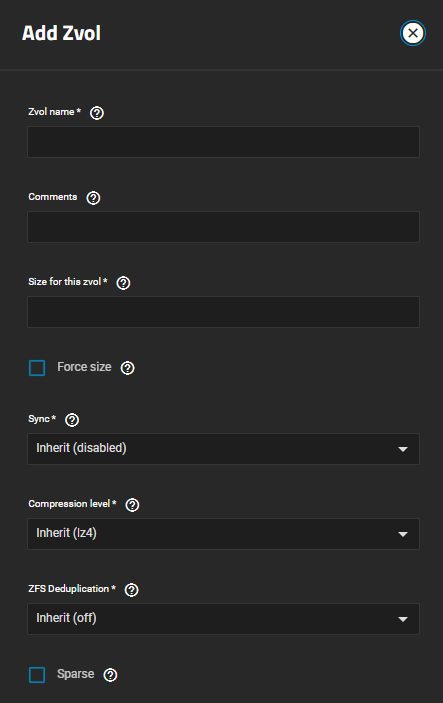Show help for Comments field
The height and width of the screenshot is (703, 443).
93,198
